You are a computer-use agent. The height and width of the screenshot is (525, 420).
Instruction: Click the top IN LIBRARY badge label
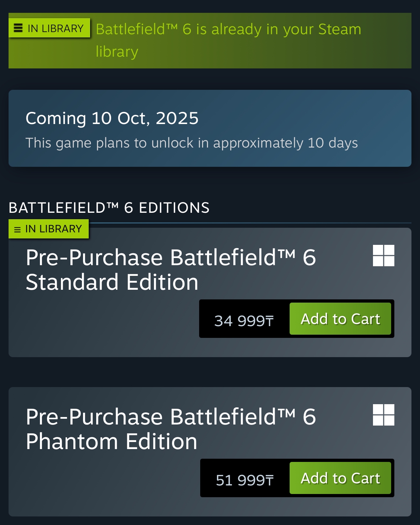[x=56, y=28]
